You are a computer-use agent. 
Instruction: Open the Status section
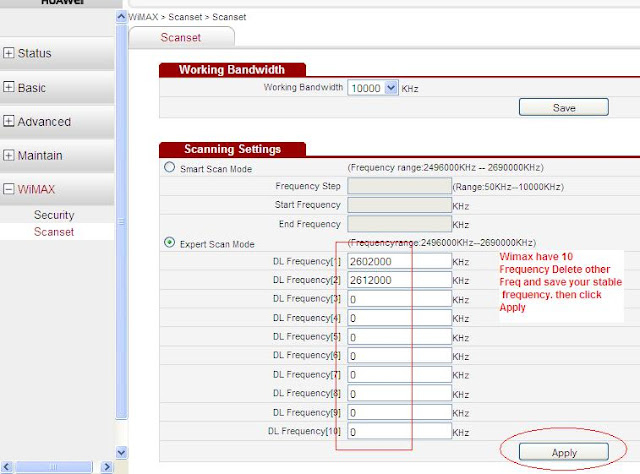coord(35,53)
